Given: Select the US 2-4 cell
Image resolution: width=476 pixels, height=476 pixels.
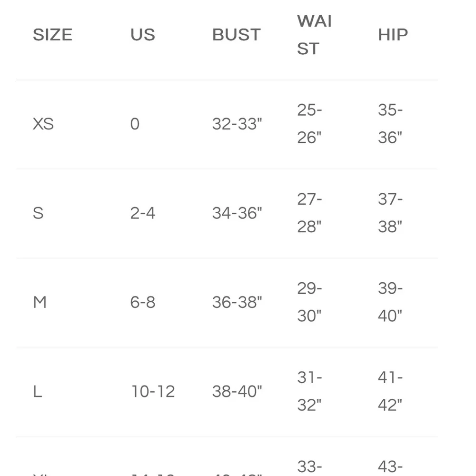Looking at the screenshot, I should [x=143, y=213].
